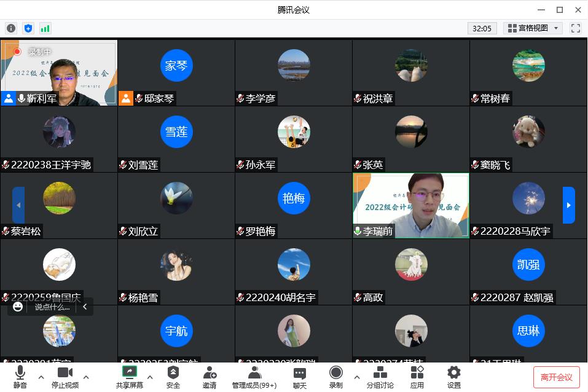Open the Apps (应用) icon

(417, 376)
